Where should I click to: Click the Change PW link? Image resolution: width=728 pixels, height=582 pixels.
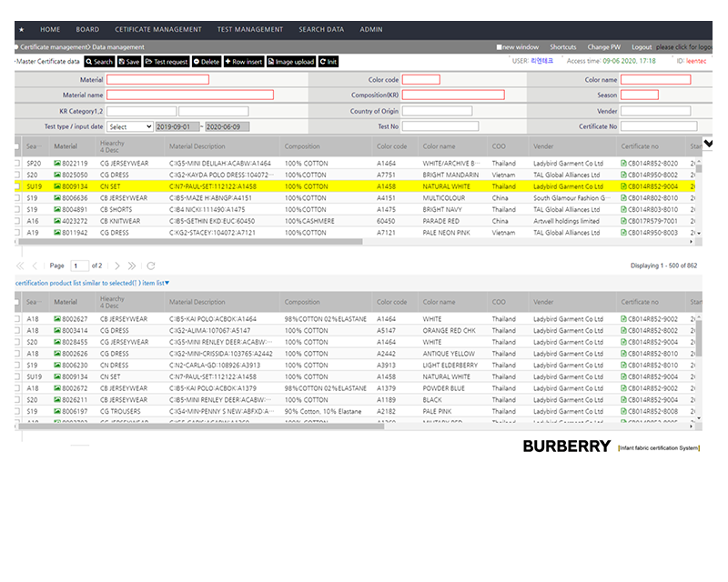click(x=604, y=47)
